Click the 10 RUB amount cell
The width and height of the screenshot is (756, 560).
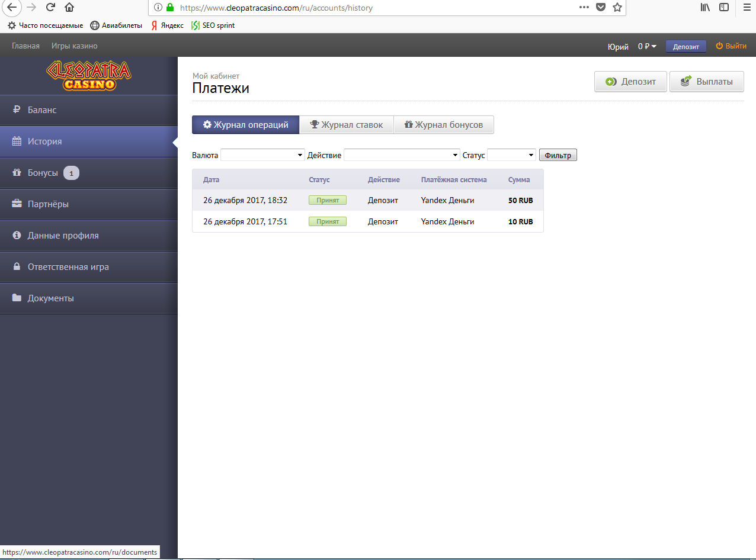[x=521, y=221]
